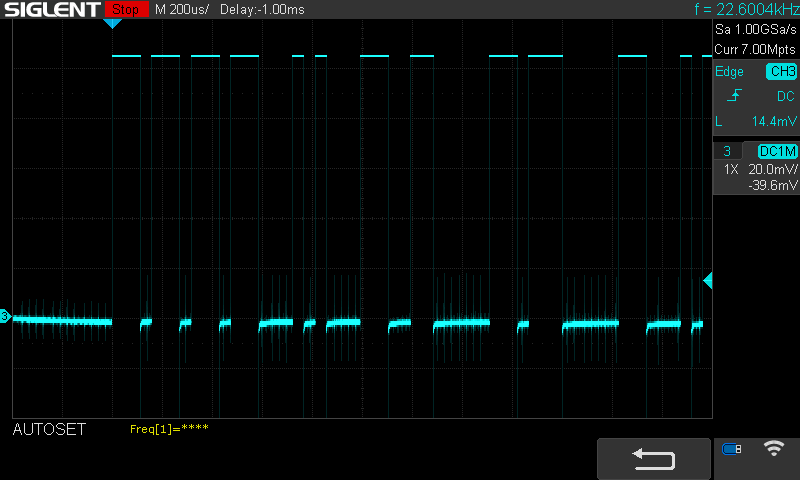Click the Delay:-1.00ms readout

(x=262, y=10)
